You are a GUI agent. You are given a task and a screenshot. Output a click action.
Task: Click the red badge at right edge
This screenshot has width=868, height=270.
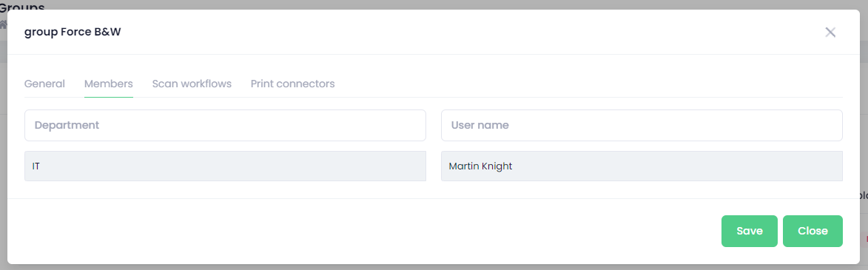click(866, 239)
